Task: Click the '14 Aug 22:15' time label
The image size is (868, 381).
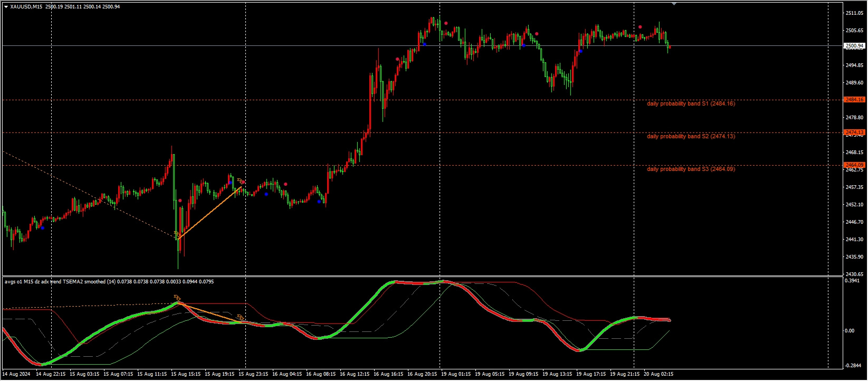Action: (51, 375)
